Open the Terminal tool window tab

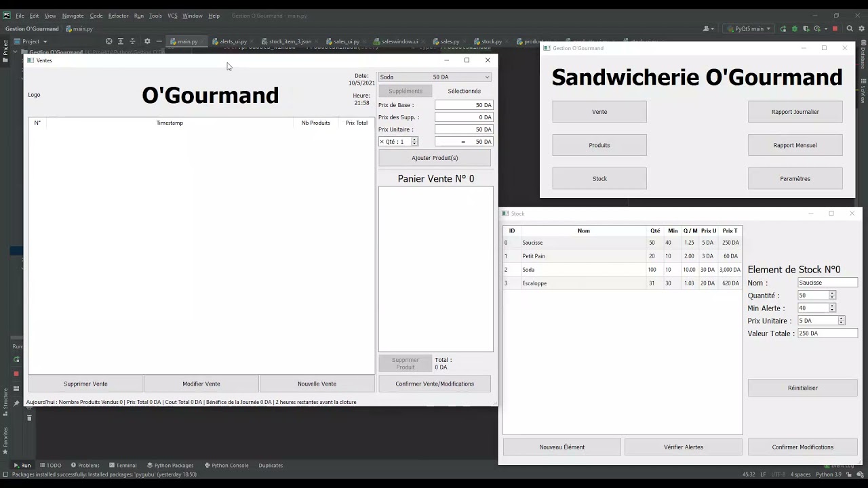122,465
